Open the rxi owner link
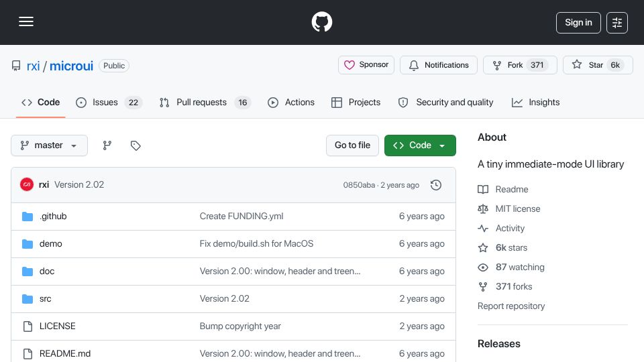The height and width of the screenshot is (362, 644). tap(34, 66)
